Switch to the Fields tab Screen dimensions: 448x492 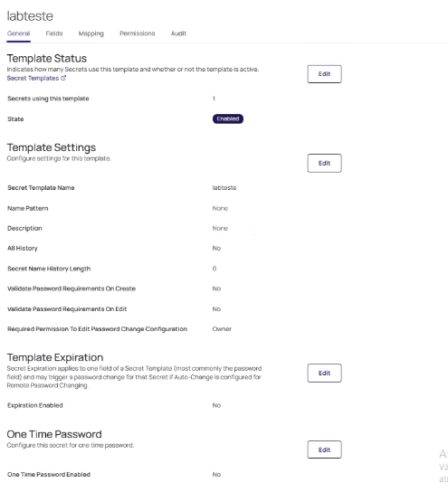54,33
